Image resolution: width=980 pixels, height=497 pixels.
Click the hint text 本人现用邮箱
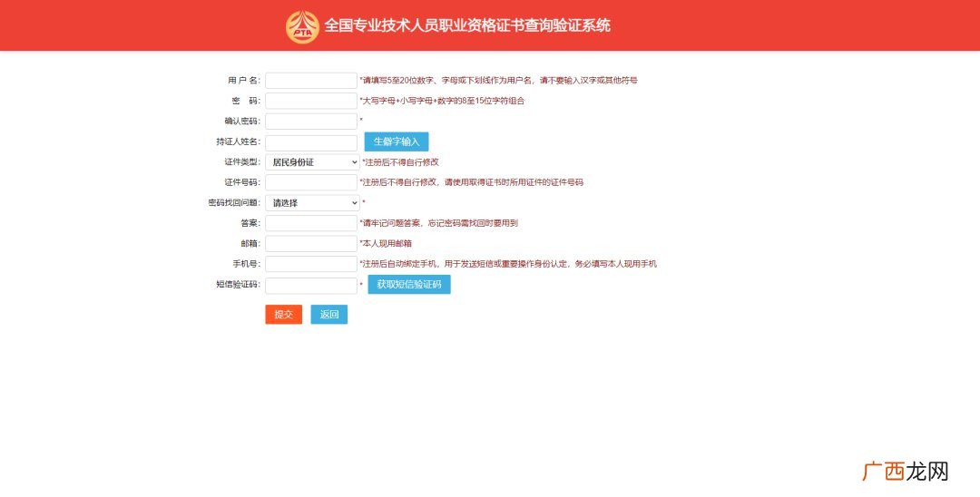[x=387, y=243]
